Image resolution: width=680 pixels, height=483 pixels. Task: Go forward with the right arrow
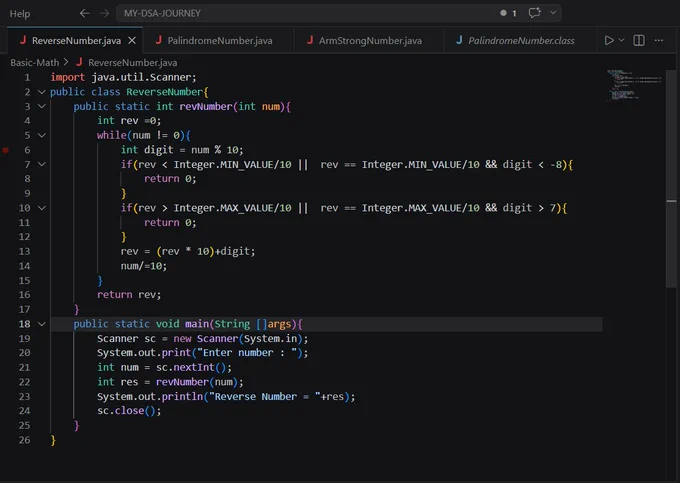pos(105,13)
